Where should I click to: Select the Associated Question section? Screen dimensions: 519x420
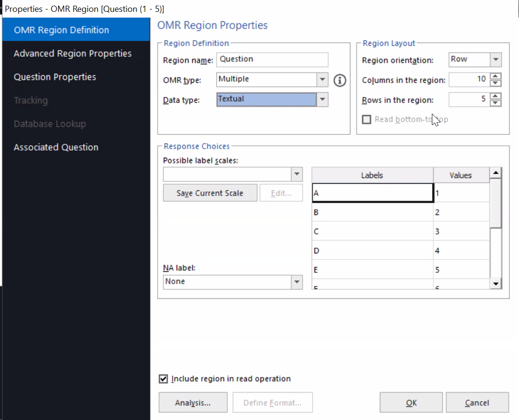56,147
